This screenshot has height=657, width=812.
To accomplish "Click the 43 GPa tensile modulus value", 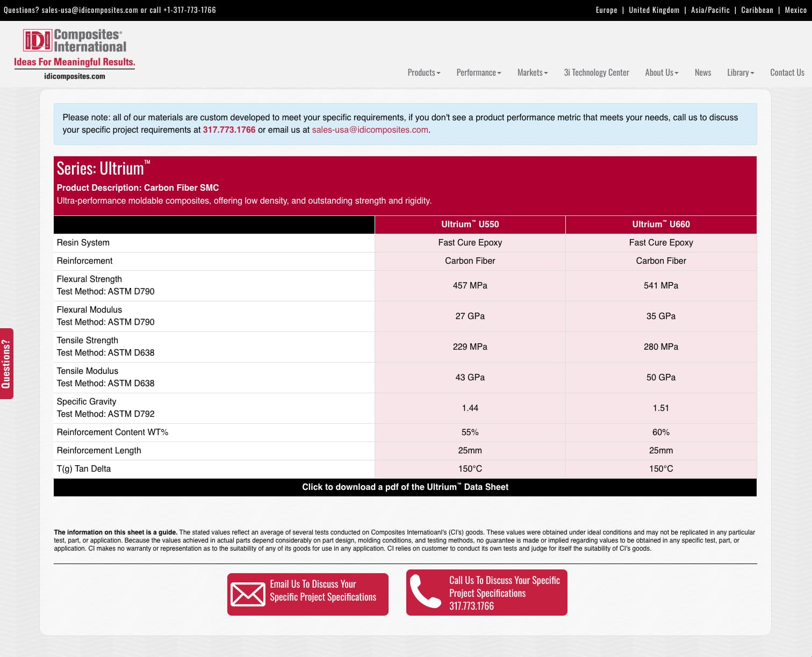I will point(470,378).
